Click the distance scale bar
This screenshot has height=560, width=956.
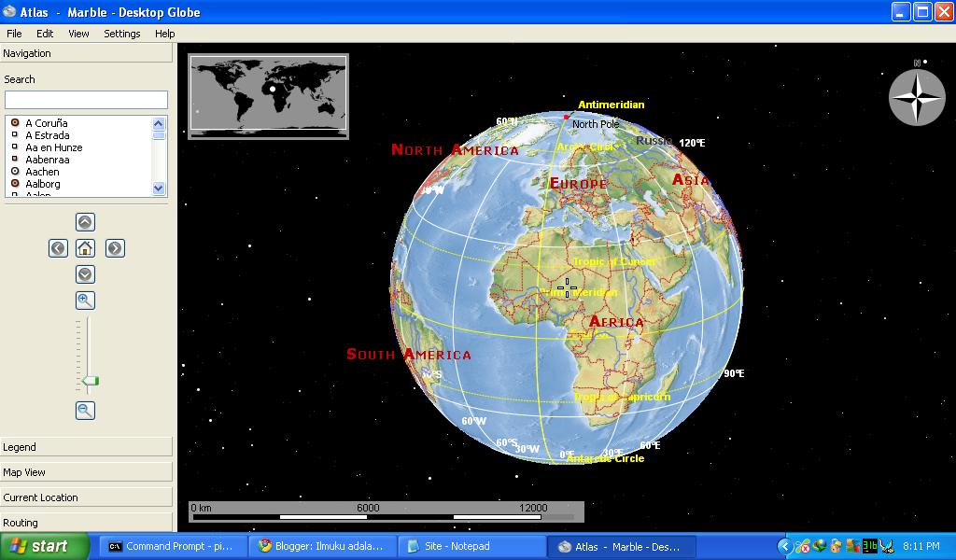click(x=387, y=511)
